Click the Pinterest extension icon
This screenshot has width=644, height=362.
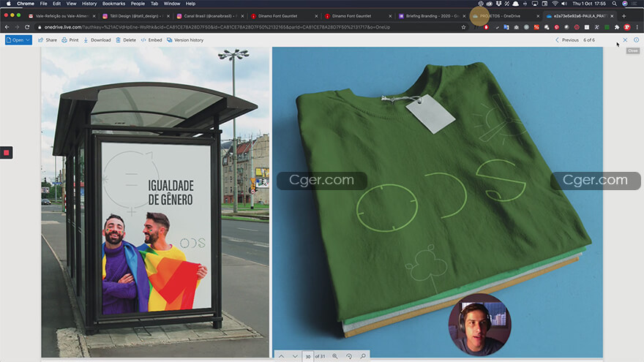pyautogui.click(x=556, y=27)
